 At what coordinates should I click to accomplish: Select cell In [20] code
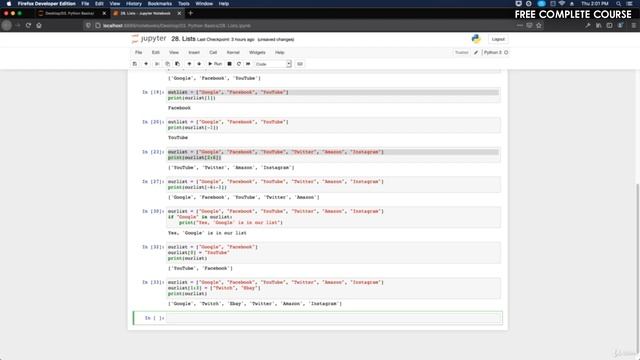tap(333, 125)
